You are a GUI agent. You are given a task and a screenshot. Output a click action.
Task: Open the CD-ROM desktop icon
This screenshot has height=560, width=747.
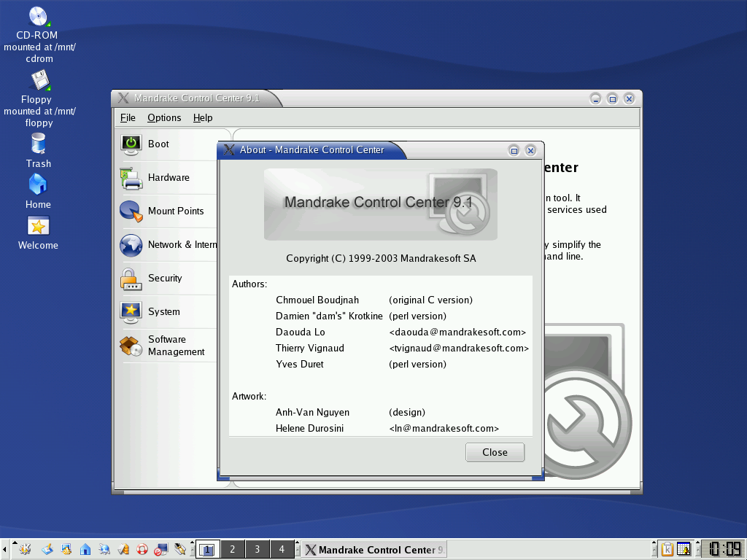(x=39, y=16)
